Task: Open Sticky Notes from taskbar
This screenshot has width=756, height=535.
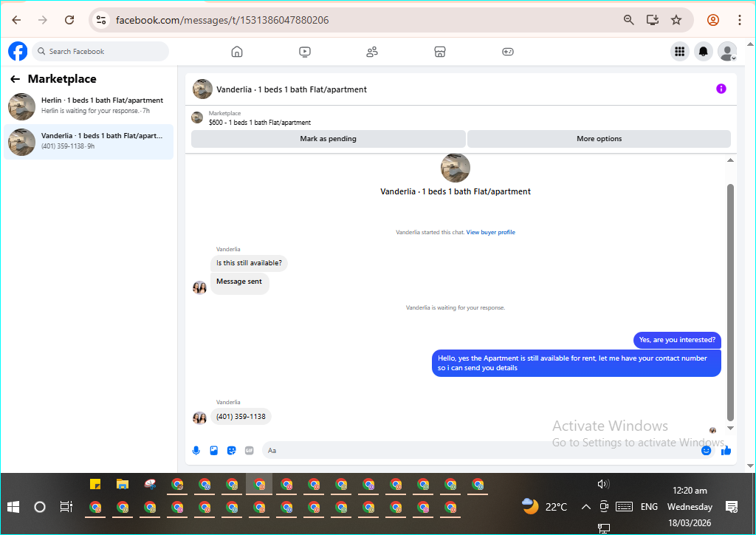Action: [95, 484]
